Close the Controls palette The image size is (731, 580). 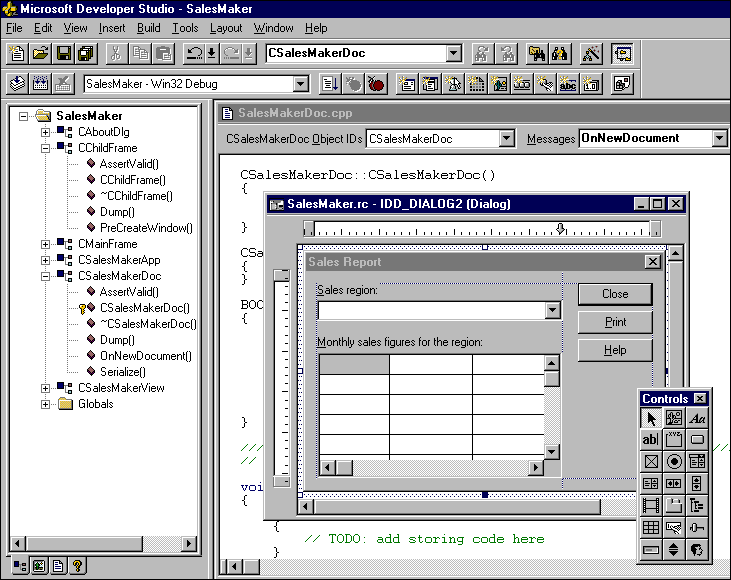coord(700,399)
